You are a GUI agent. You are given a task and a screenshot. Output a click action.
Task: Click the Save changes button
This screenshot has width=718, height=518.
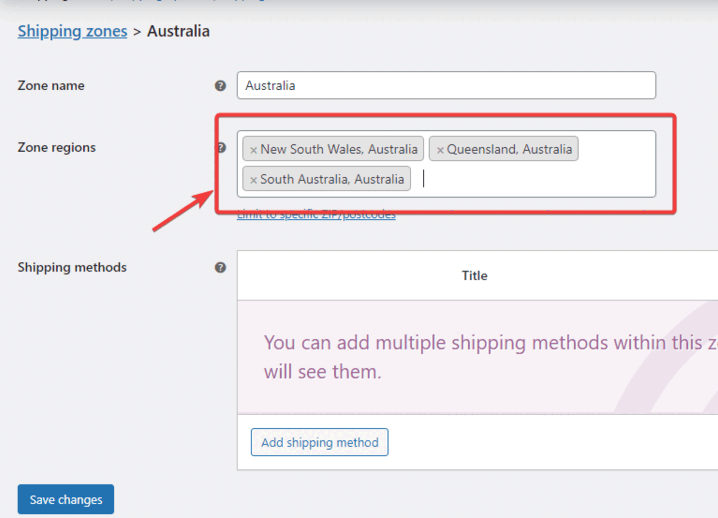pyautogui.click(x=66, y=499)
